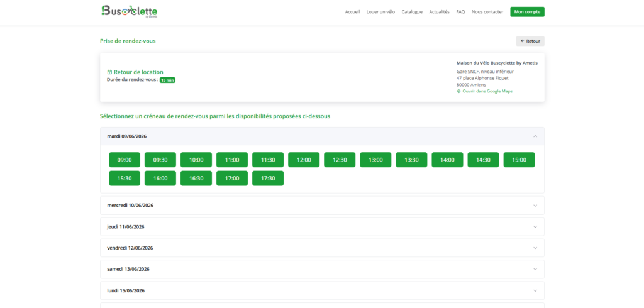Expand the lundi 15/06/2026 section
644x308 pixels.
coord(323,291)
